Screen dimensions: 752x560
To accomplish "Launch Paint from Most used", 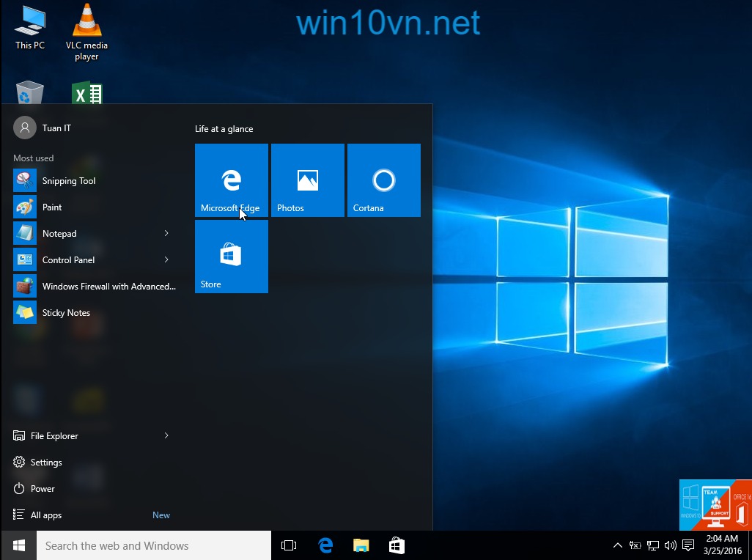I will 52,207.
